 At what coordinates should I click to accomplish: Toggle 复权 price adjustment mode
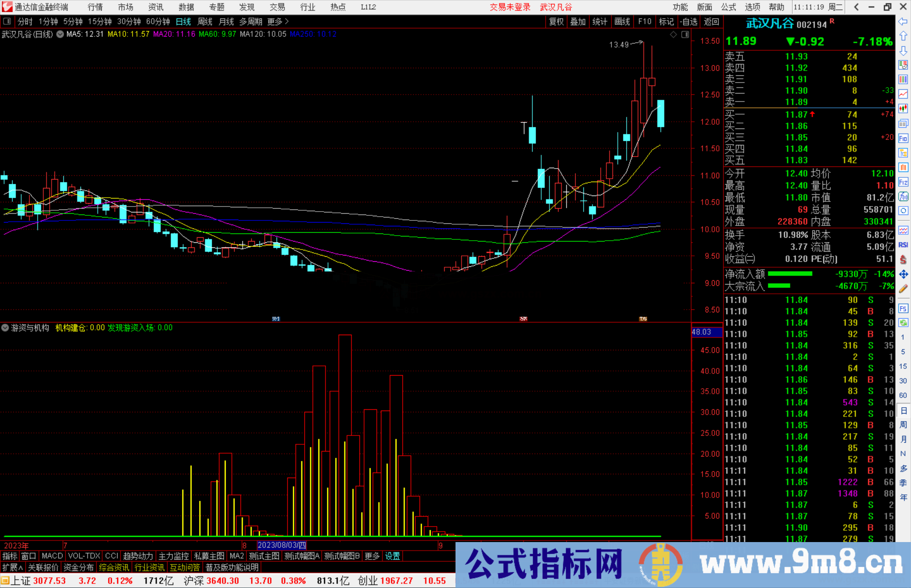coord(556,21)
